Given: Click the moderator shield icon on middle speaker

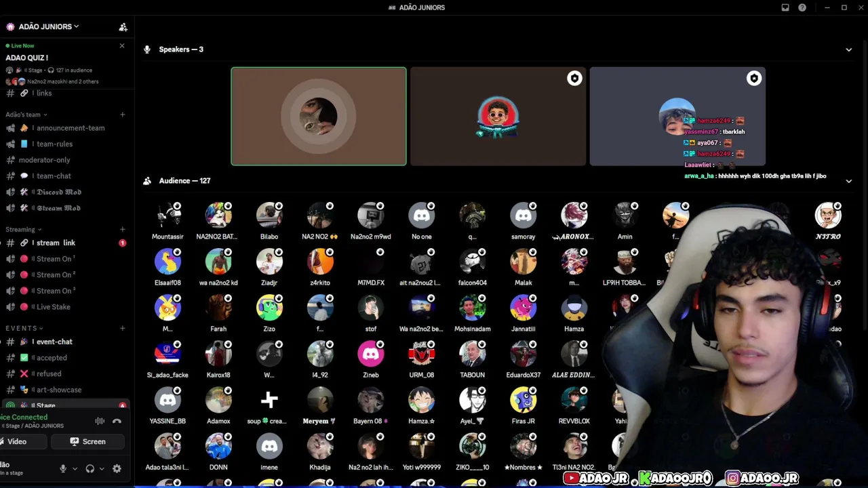Looking at the screenshot, I should click(574, 79).
